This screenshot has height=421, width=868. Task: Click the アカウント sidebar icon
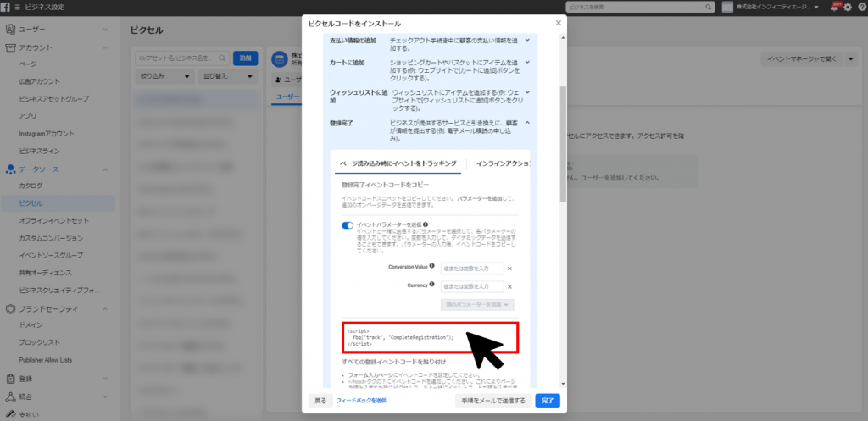click(10, 47)
